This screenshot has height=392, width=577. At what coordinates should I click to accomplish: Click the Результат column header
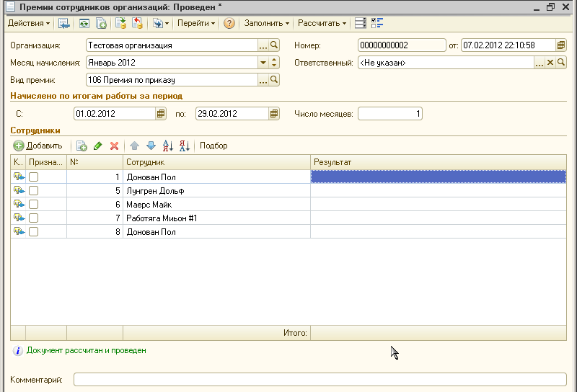click(439, 162)
